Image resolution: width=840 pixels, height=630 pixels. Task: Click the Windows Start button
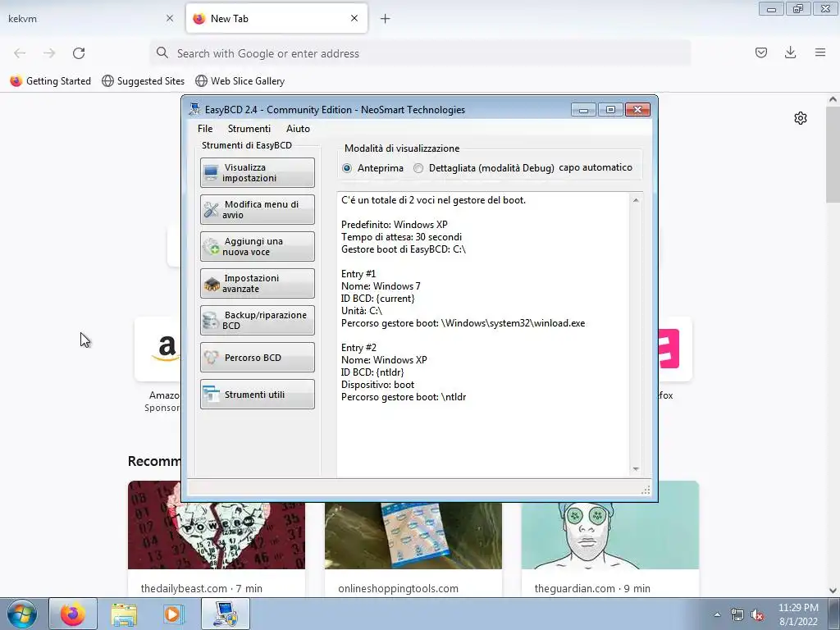(x=22, y=614)
